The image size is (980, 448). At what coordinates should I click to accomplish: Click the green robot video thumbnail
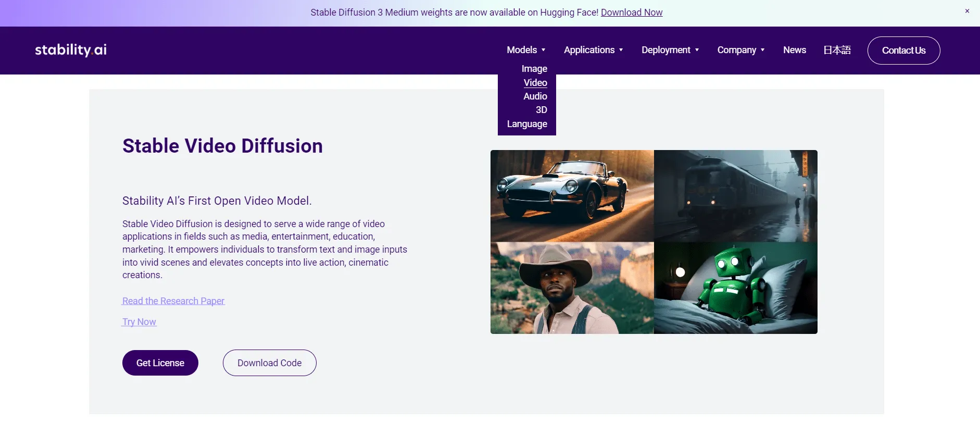pyautogui.click(x=735, y=288)
